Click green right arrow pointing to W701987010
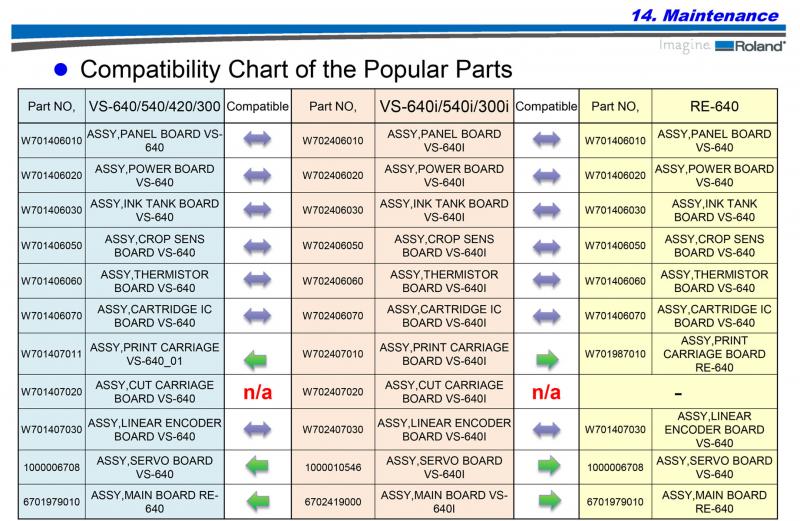 point(547,359)
